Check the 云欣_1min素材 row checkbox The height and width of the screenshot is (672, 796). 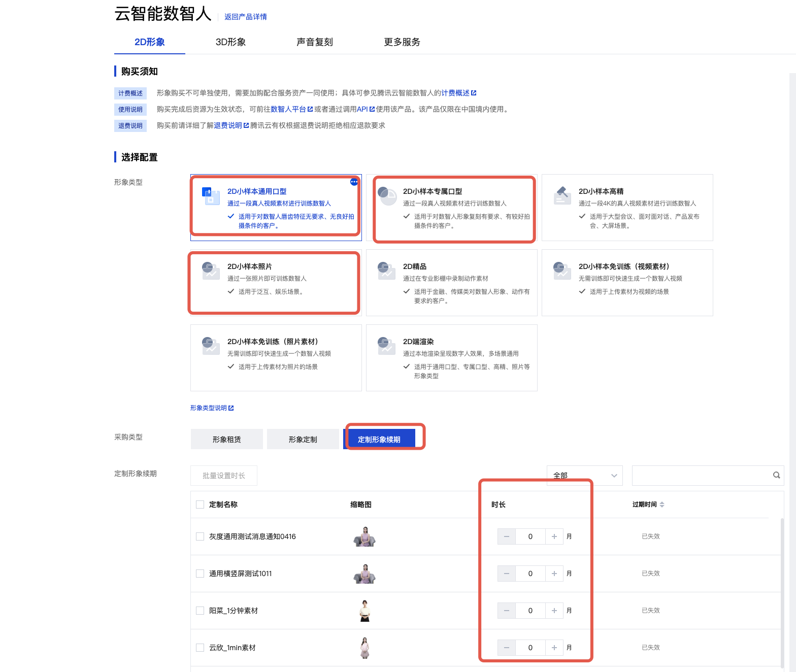200,648
